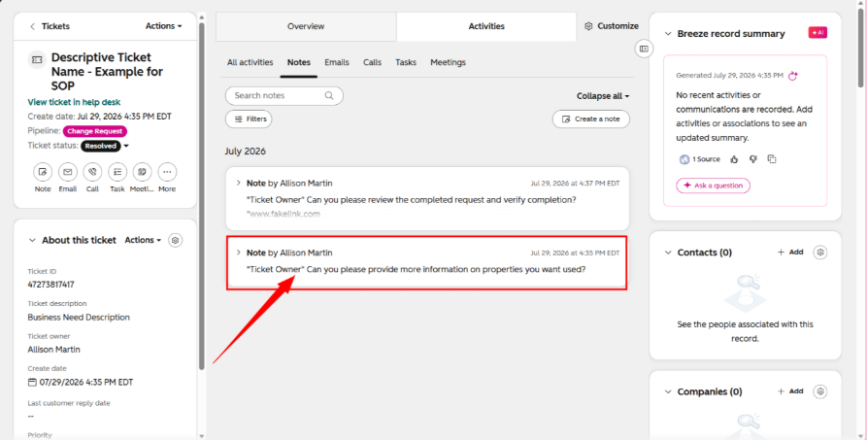This screenshot has width=868, height=440.
Task: Refresh the Breeze record summary
Action: tap(792, 76)
